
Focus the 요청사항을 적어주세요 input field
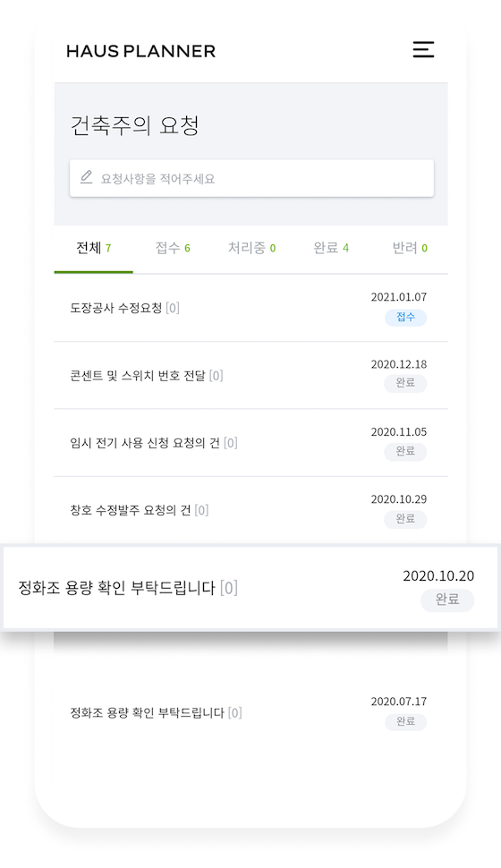coord(251,178)
